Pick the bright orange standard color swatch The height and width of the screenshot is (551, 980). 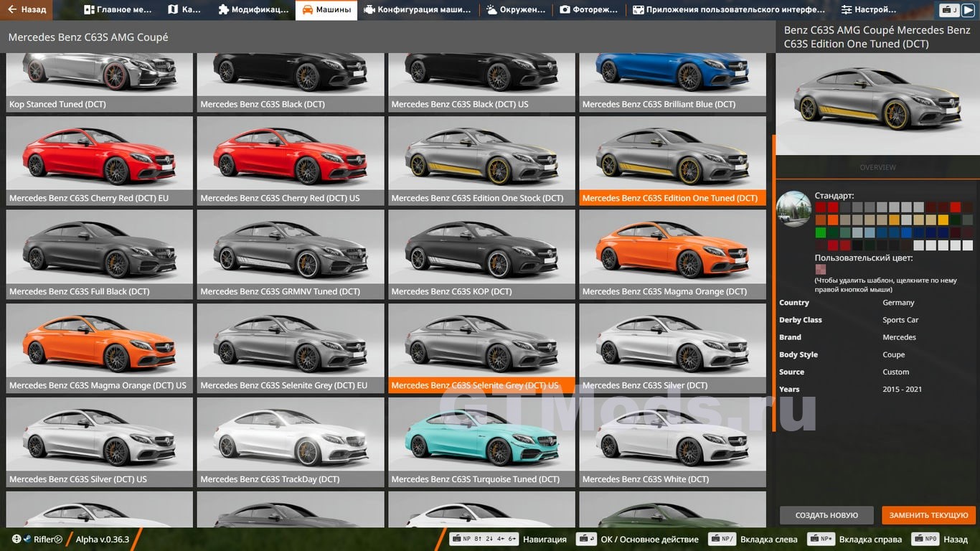tap(833, 220)
